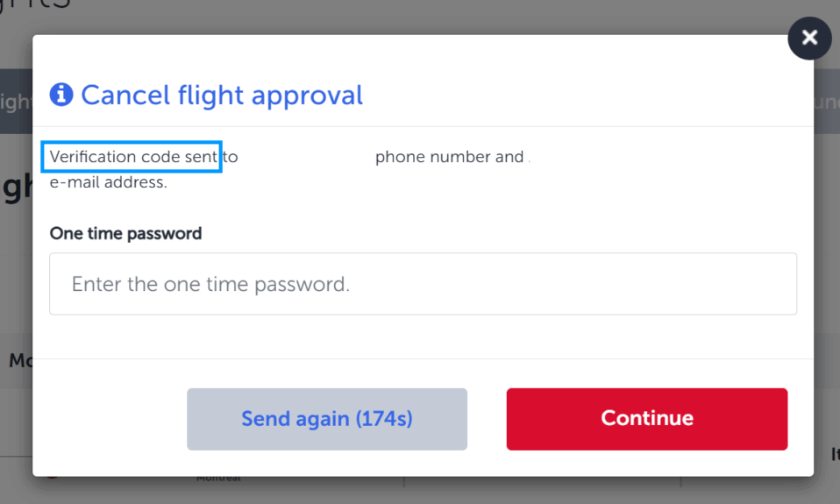Click the dimmed 'Montreal' text below dialog

218,479
